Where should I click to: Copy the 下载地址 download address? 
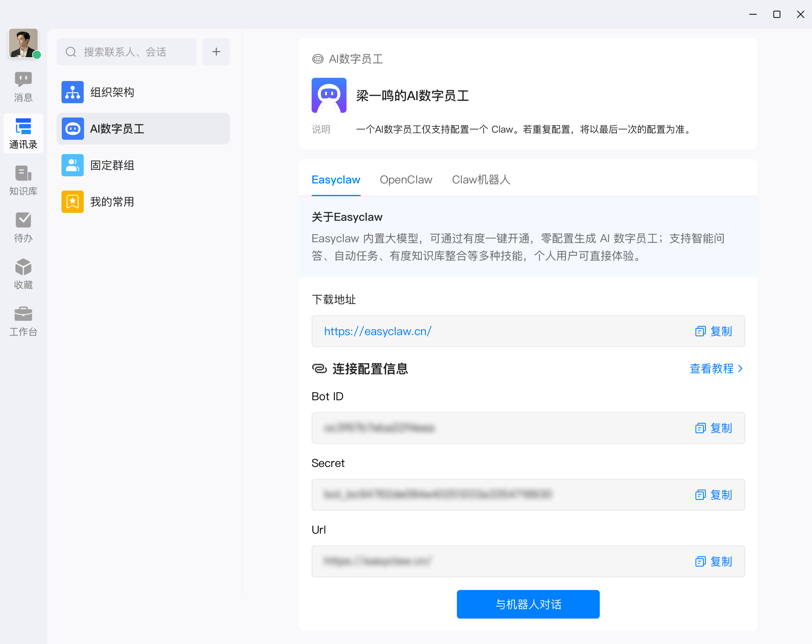[x=714, y=331]
